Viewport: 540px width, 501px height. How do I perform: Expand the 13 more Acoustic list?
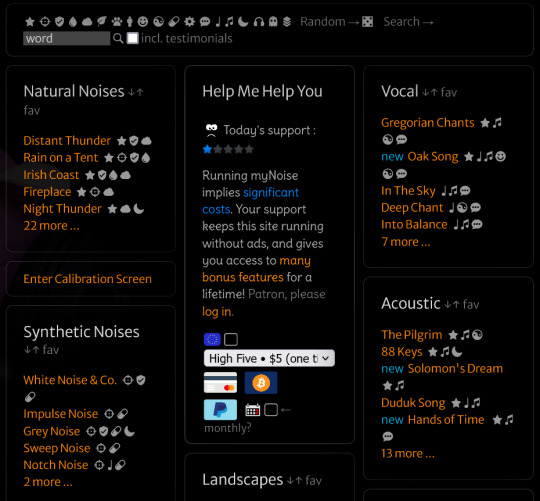pos(408,453)
